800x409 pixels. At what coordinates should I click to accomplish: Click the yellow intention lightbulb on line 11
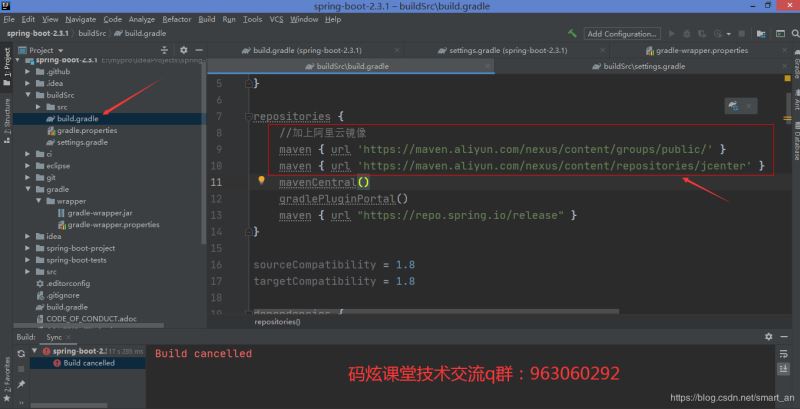pyautogui.click(x=261, y=180)
